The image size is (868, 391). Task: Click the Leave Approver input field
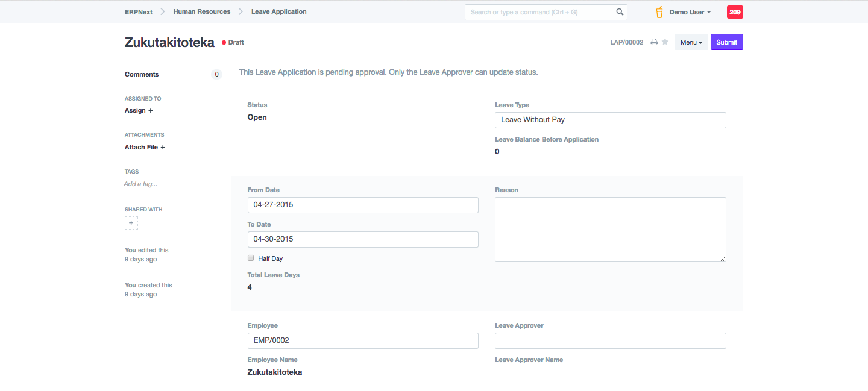[610, 341]
